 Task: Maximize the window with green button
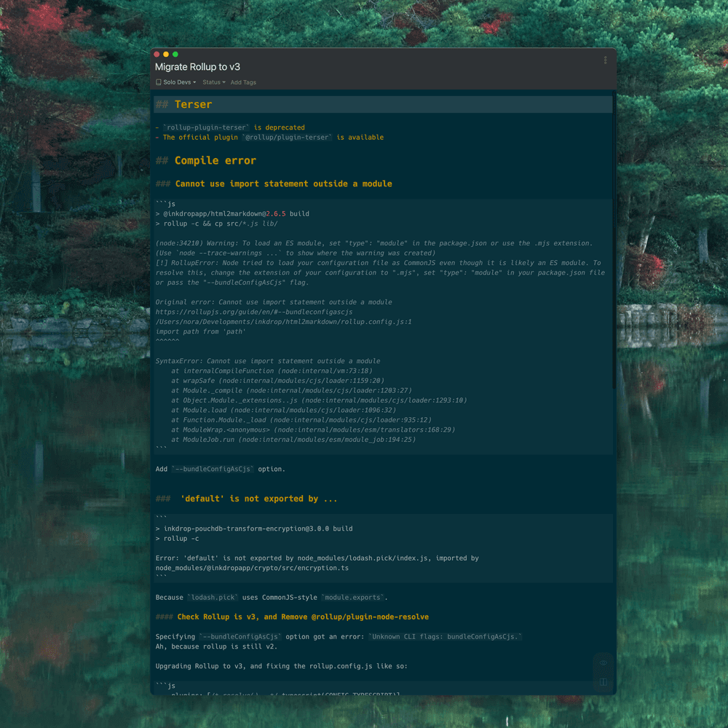point(175,55)
